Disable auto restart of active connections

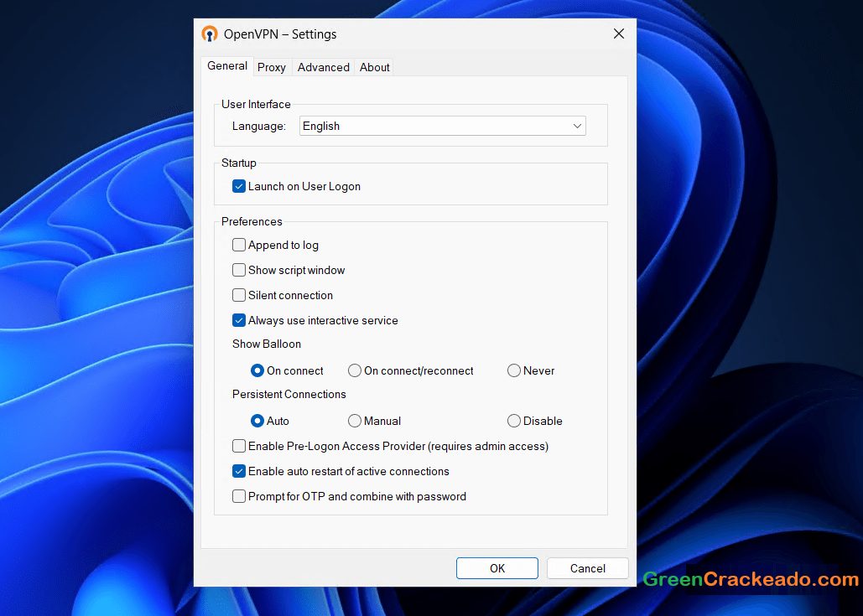pyautogui.click(x=239, y=471)
